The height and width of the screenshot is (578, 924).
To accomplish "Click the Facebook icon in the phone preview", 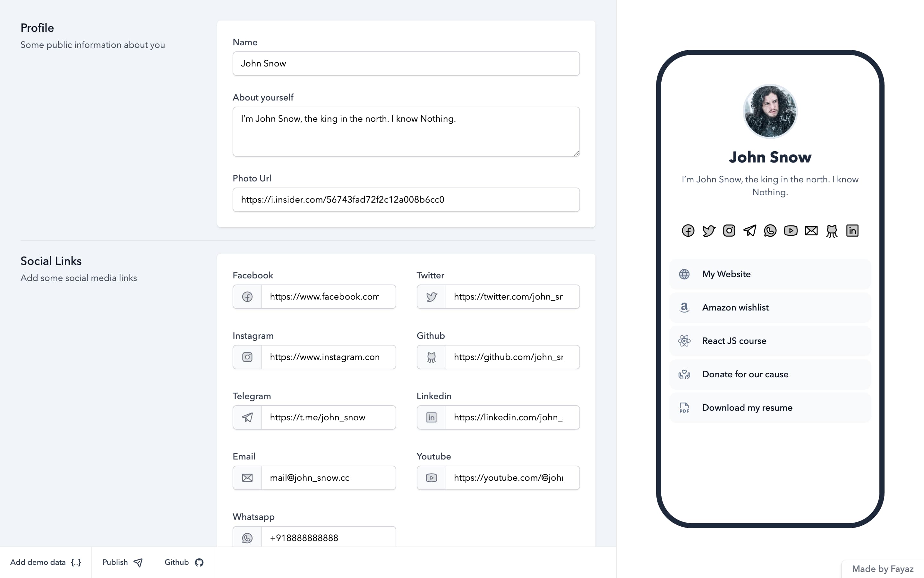I will 688,231.
